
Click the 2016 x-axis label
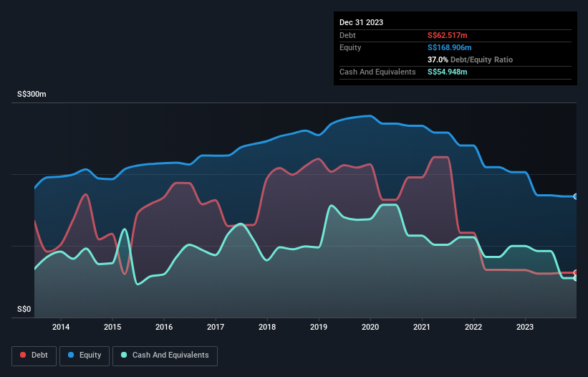pyautogui.click(x=164, y=327)
